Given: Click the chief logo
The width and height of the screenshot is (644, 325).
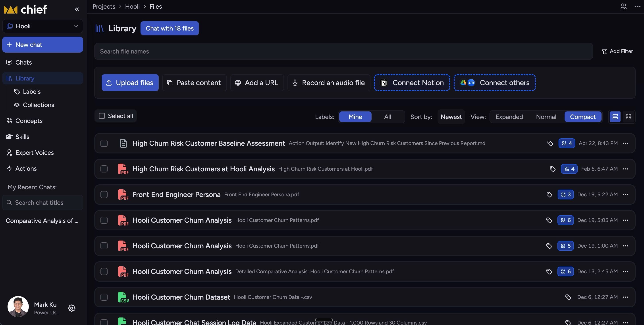Looking at the screenshot, I should (25, 10).
